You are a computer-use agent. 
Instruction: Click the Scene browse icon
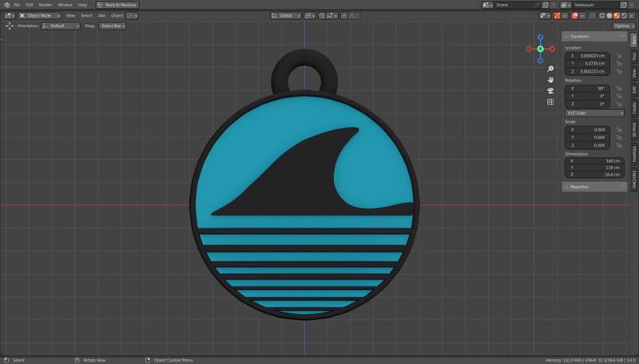pyautogui.click(x=487, y=5)
